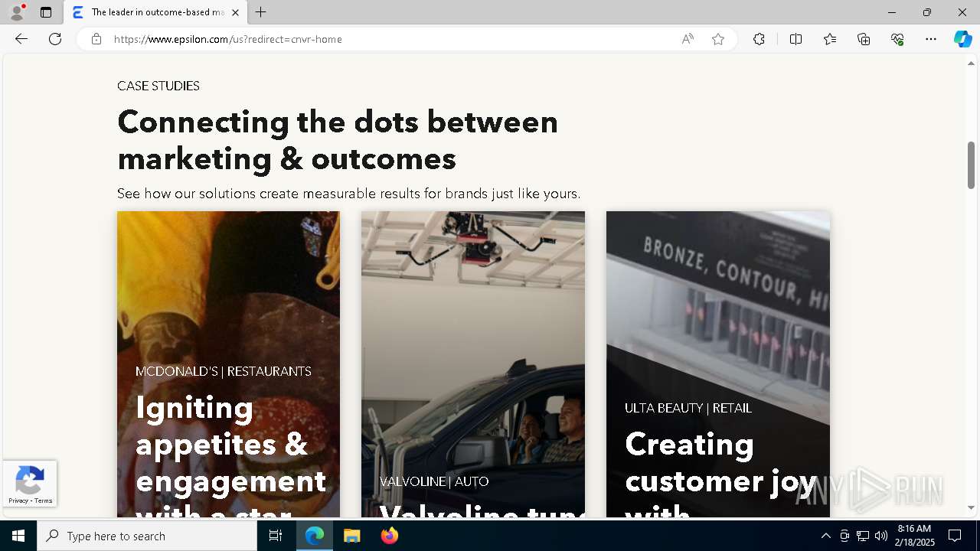
Task: Open volume control tray icon
Action: point(881,536)
